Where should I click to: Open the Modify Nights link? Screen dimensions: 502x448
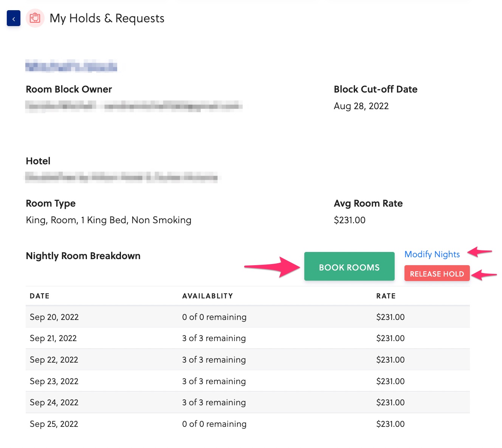pos(432,254)
